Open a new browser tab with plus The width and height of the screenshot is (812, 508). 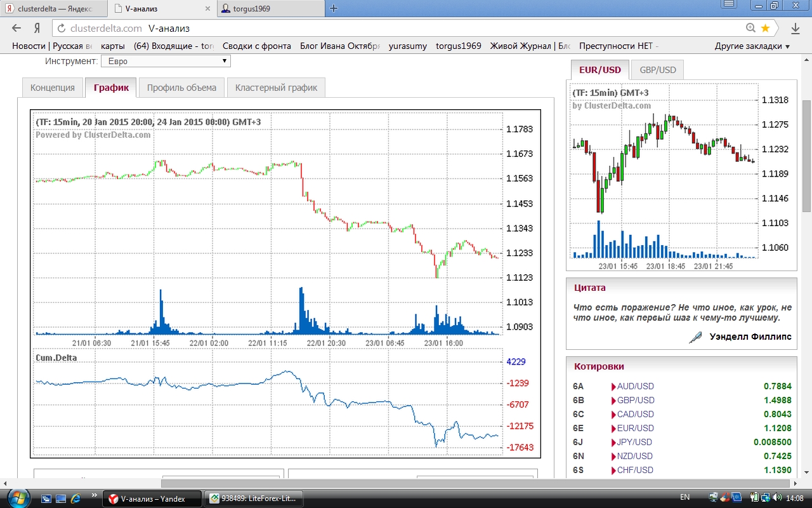pos(334,8)
